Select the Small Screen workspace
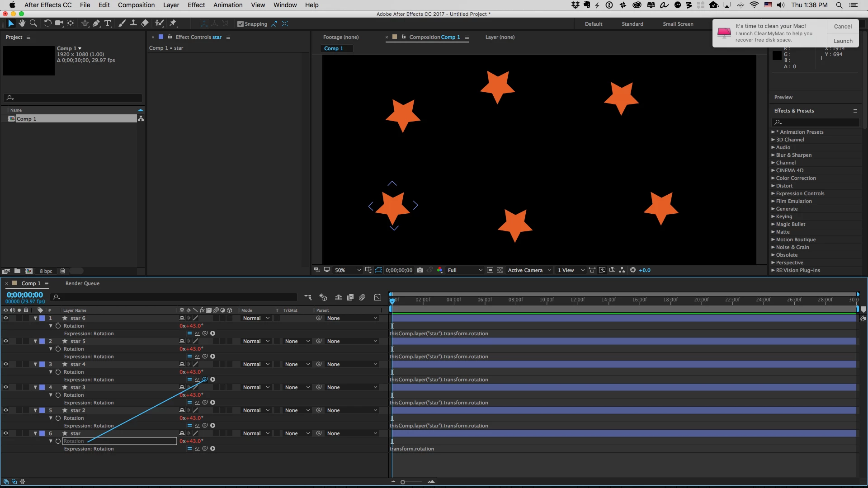 [x=678, y=24]
